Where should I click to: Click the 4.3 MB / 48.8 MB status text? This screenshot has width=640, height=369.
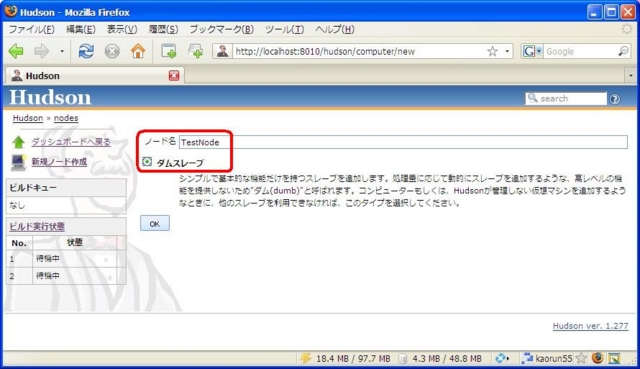(x=447, y=359)
